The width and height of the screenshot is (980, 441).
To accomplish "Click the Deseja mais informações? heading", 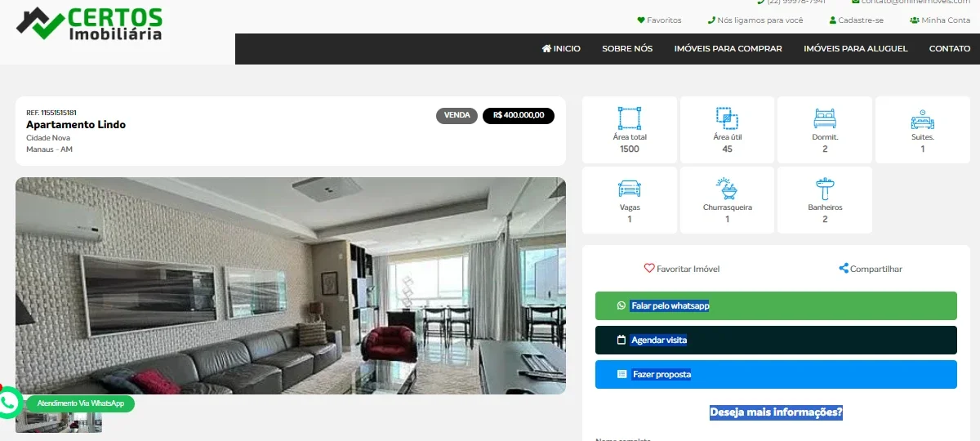I will click(776, 412).
